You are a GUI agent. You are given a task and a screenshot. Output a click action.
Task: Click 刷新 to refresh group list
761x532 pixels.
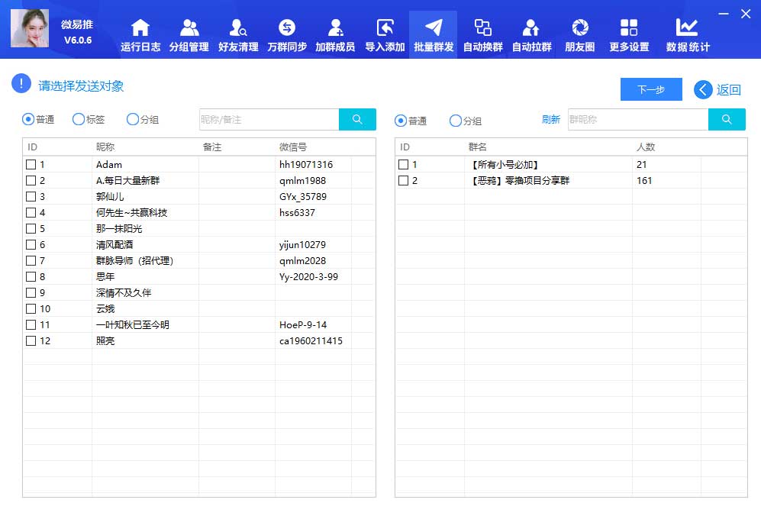pyautogui.click(x=551, y=119)
